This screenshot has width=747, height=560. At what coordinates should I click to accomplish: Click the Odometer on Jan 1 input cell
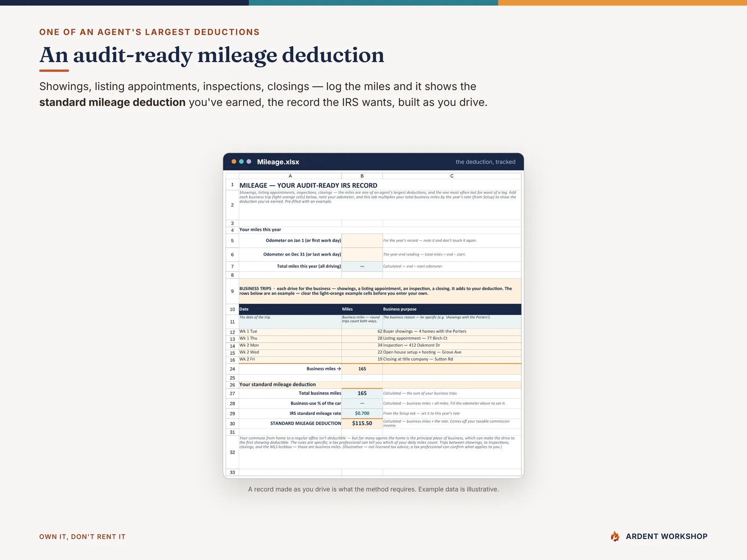[x=362, y=240]
